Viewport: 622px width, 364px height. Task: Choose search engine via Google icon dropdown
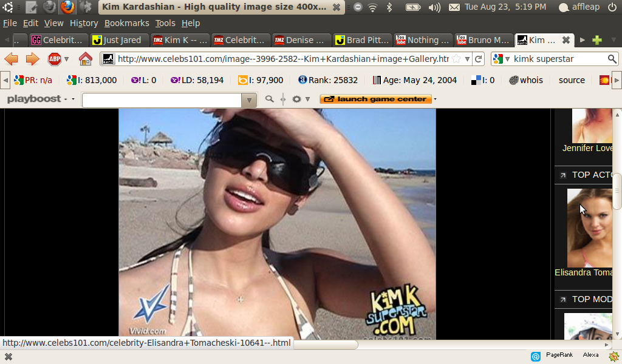pyautogui.click(x=501, y=59)
